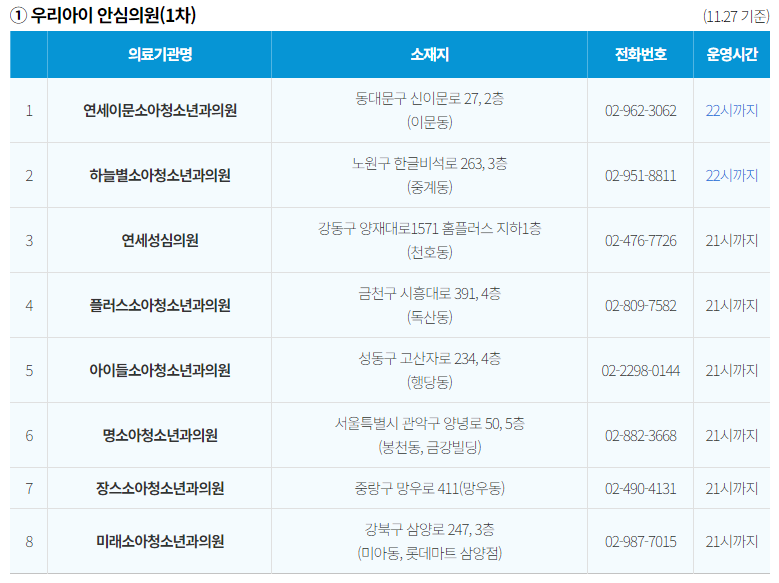Image resolution: width=779 pixels, height=583 pixels.
Task: Click the 운영시간 column header
Action: click(732, 54)
